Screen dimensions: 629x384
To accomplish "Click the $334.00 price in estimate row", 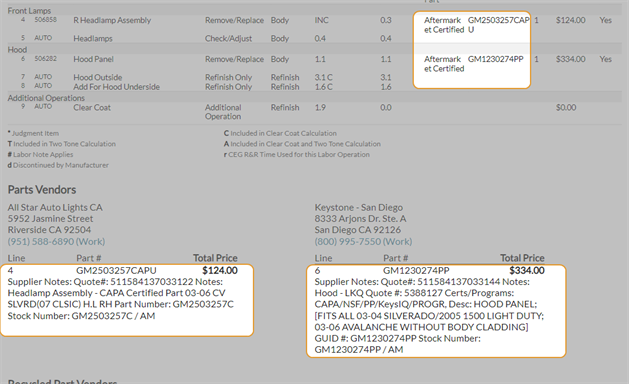I will [570, 59].
